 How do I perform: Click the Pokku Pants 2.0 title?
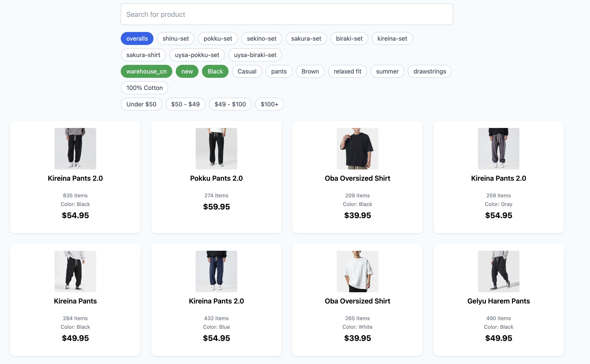(x=216, y=178)
